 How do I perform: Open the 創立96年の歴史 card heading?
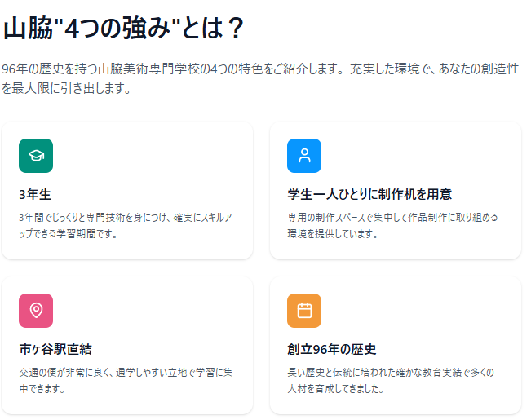coord(331,349)
